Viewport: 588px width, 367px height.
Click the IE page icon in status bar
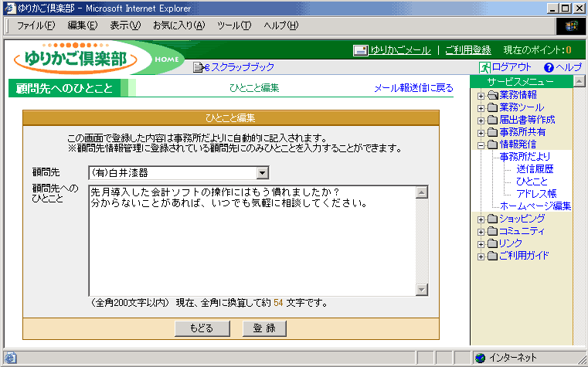pyautogui.click(x=10, y=358)
